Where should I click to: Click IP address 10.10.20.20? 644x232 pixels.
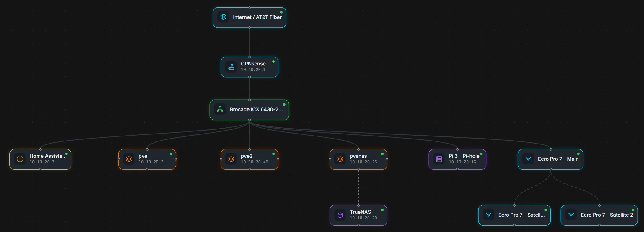click(x=363, y=218)
